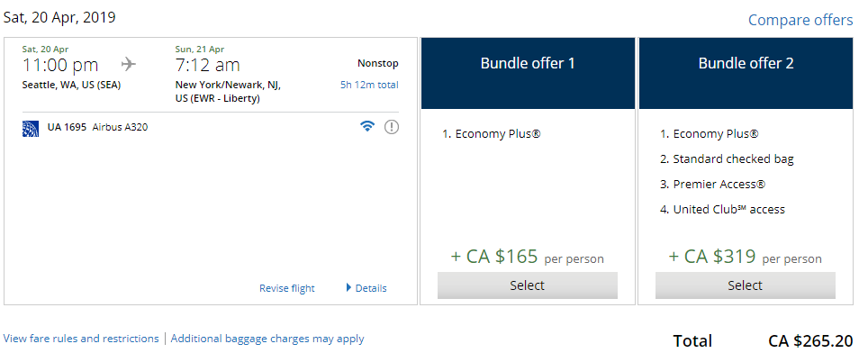Click the Wi-Fi availability icon
868x362 pixels.
pyautogui.click(x=366, y=127)
